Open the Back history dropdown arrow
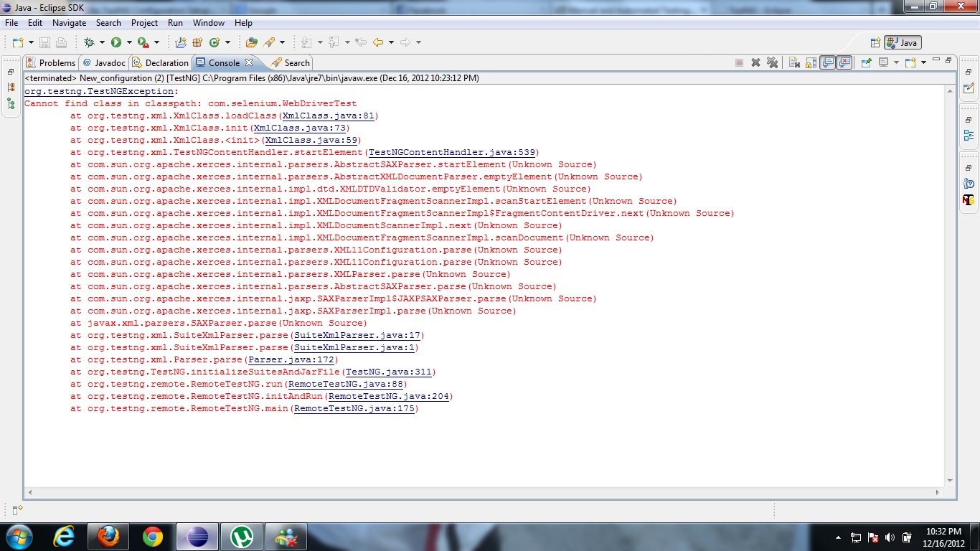 391,42
